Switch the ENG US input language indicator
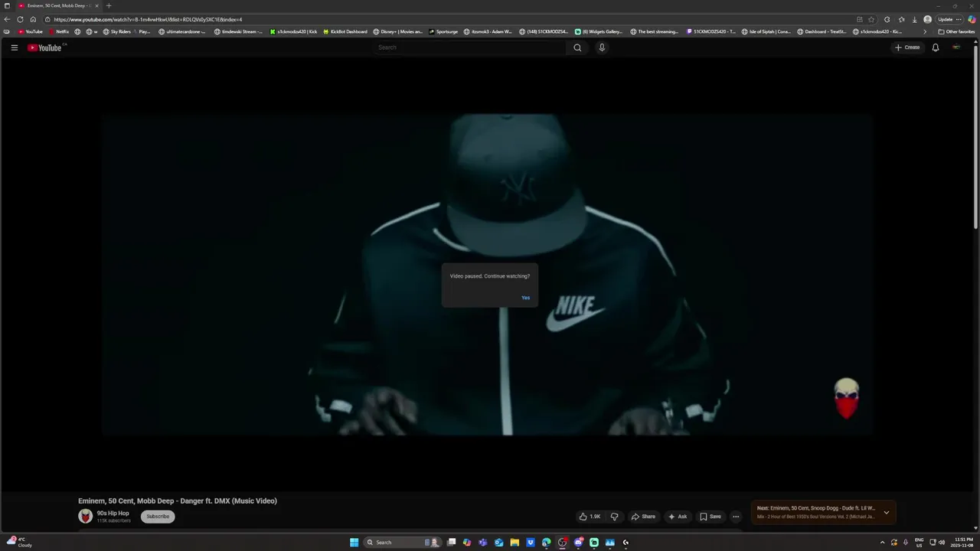This screenshot has height=551, width=980. click(919, 543)
